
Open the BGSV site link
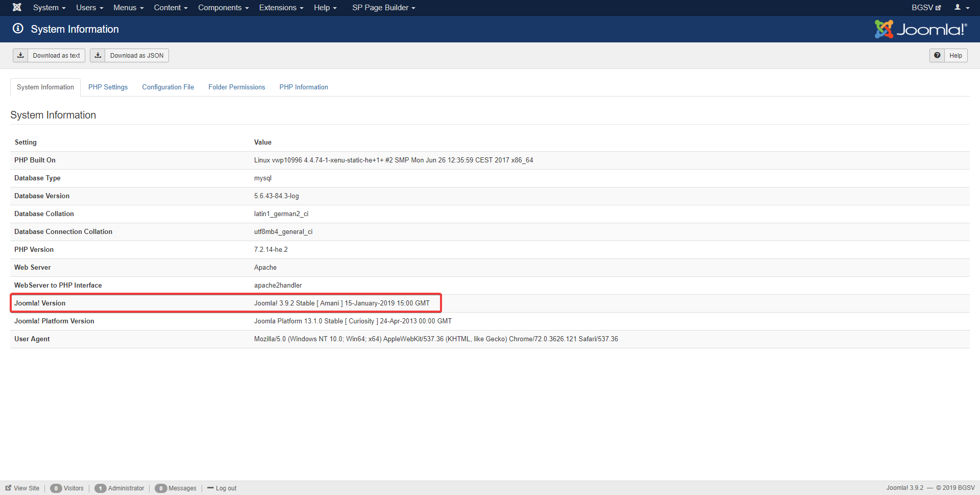tap(926, 8)
